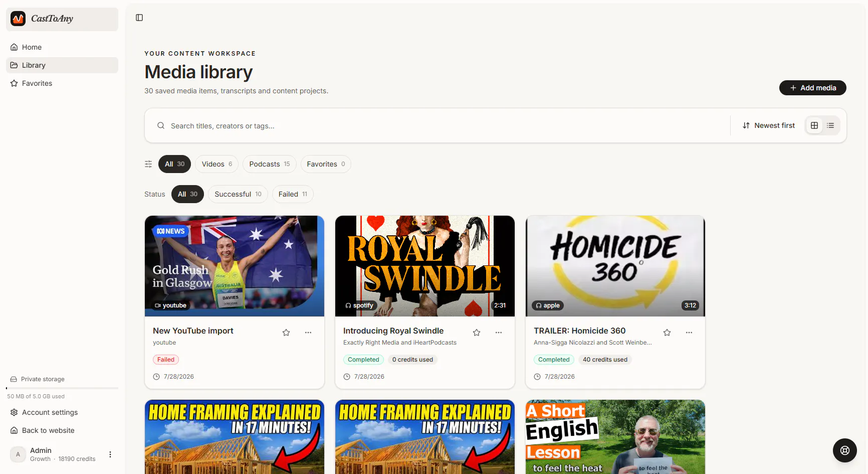
Task: Open the A Short English Lesson thumbnail
Action: point(615,437)
